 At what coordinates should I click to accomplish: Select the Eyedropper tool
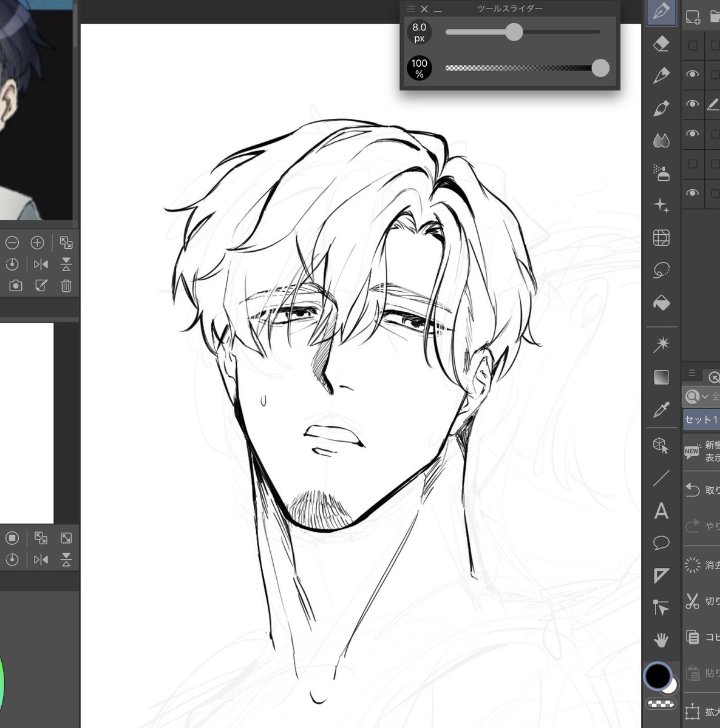point(661,410)
